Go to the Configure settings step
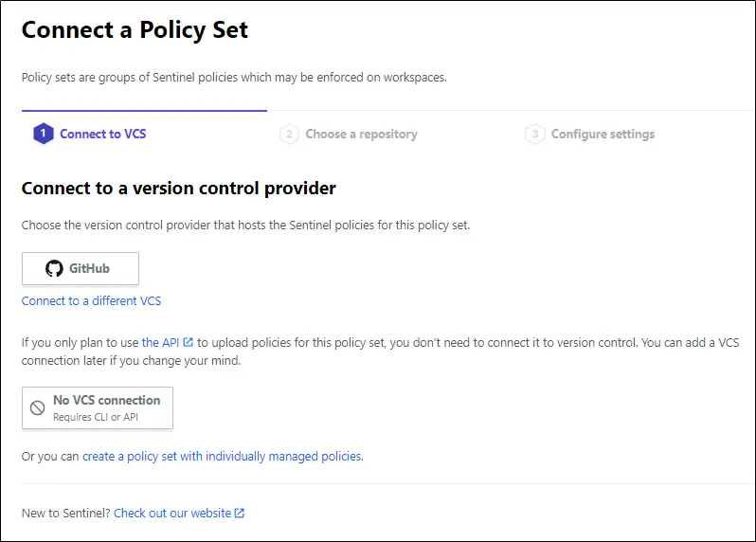Viewport: 756px width, 542px height. point(603,135)
